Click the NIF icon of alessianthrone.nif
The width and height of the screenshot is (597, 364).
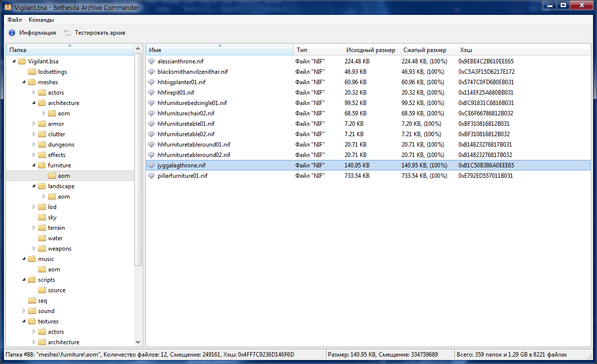click(x=152, y=61)
